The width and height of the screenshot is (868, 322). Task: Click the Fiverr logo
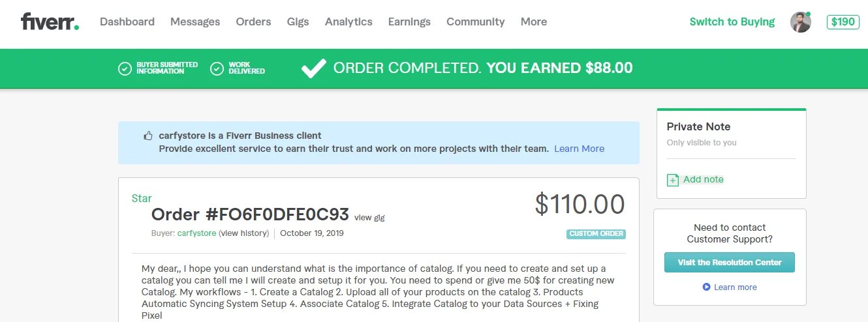click(50, 22)
